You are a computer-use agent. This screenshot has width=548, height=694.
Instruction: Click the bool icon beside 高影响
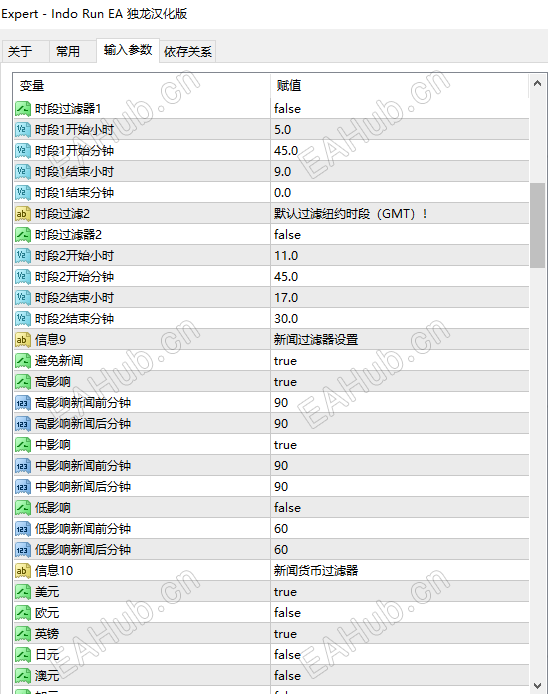(x=23, y=382)
